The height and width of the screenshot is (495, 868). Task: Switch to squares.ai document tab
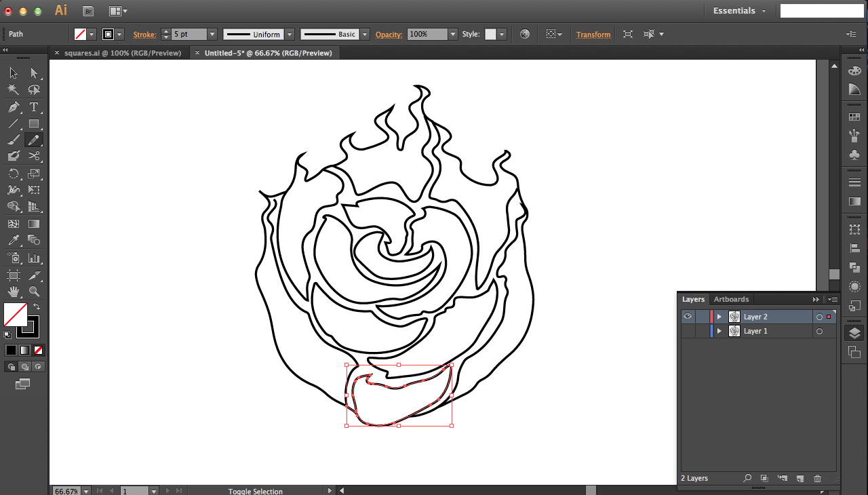click(x=123, y=53)
